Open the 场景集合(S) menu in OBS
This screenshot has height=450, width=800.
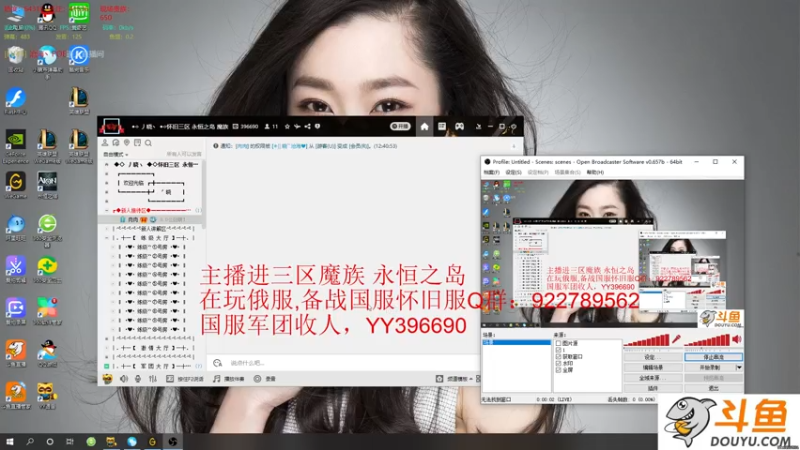pyautogui.click(x=567, y=172)
